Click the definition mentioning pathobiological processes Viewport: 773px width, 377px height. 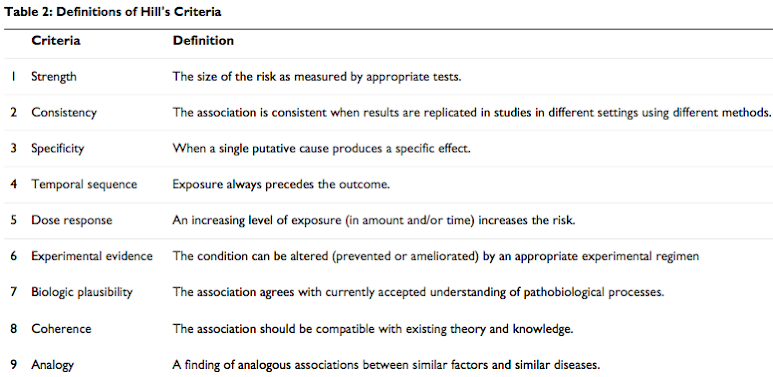tap(418, 292)
